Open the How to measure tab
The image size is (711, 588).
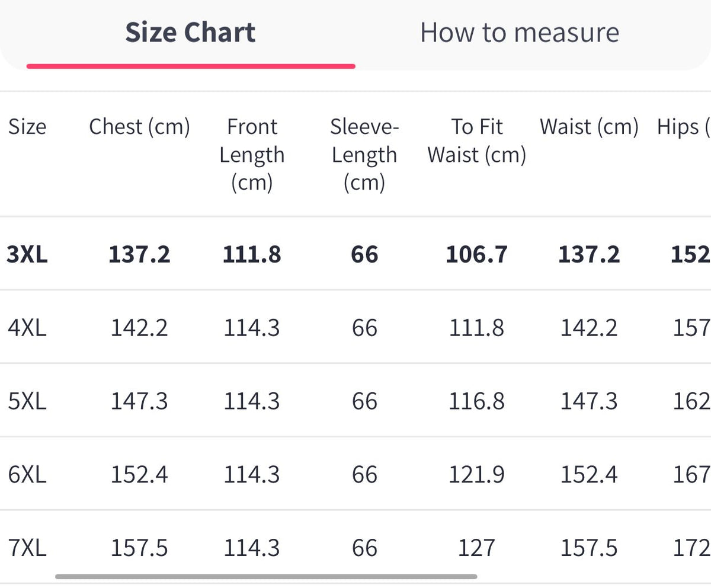point(520,32)
